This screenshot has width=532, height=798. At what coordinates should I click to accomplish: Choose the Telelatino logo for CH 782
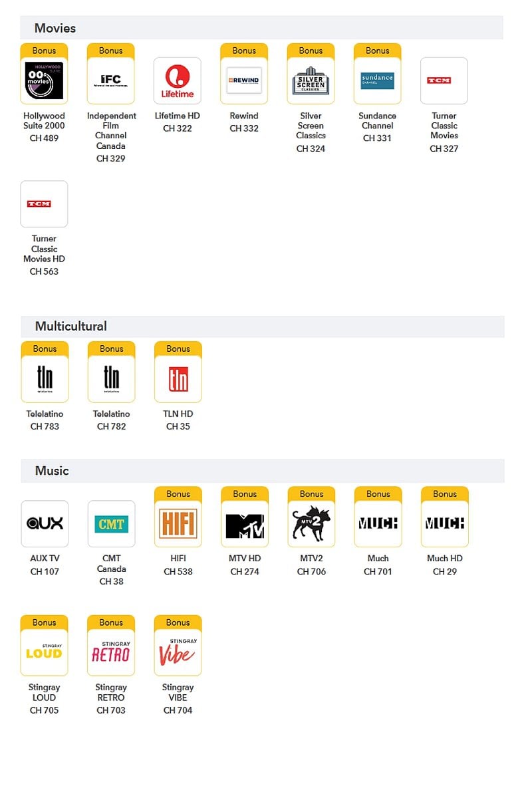pos(111,379)
